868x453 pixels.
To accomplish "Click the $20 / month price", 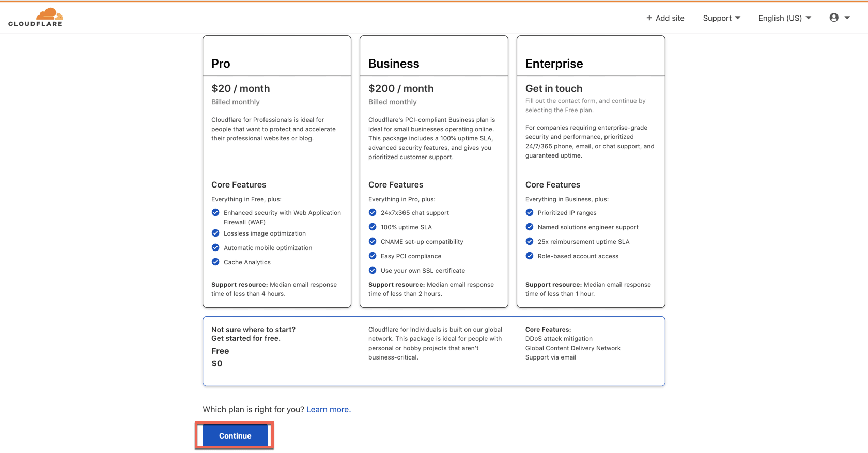I will (240, 88).
